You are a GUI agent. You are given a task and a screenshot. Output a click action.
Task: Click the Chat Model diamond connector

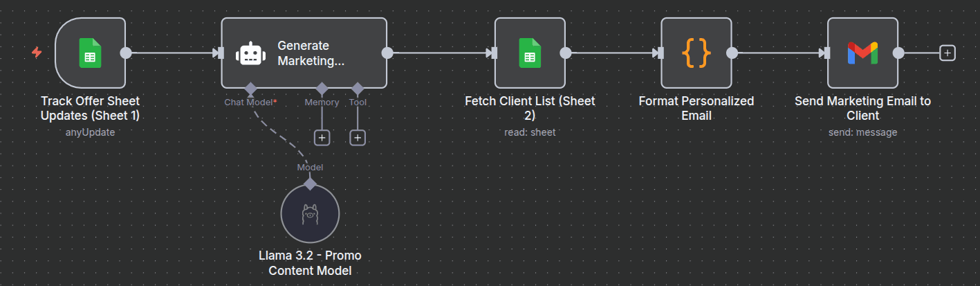(x=250, y=89)
